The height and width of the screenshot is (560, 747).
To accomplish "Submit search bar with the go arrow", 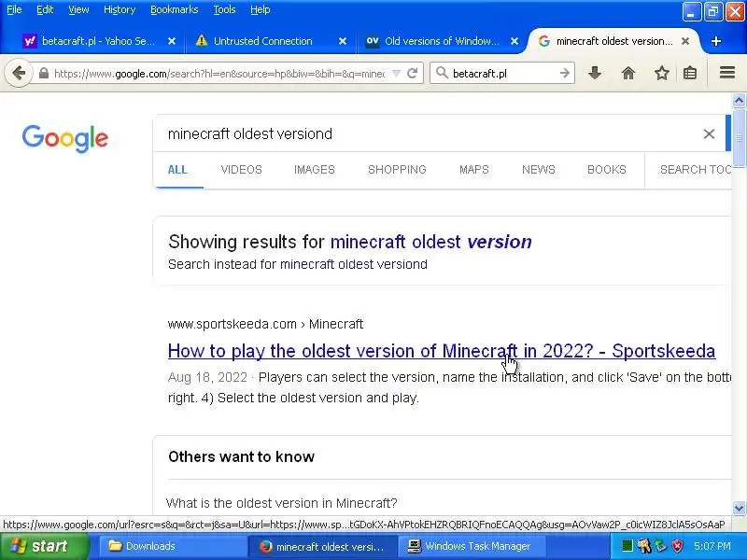I will (565, 73).
